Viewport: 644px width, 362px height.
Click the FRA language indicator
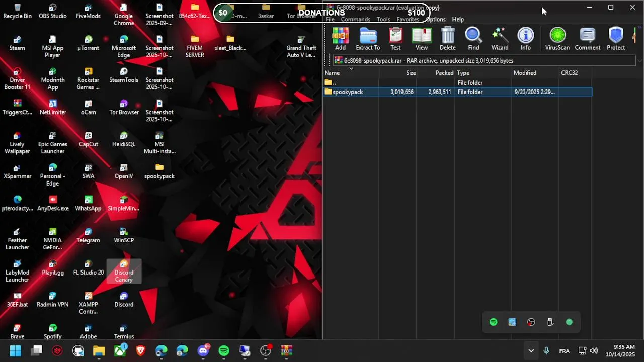click(565, 351)
